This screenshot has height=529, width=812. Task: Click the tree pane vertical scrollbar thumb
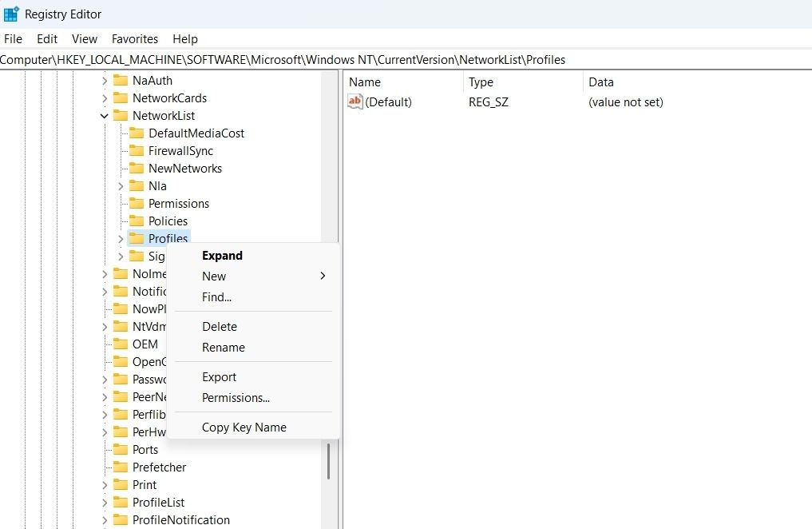click(x=328, y=460)
